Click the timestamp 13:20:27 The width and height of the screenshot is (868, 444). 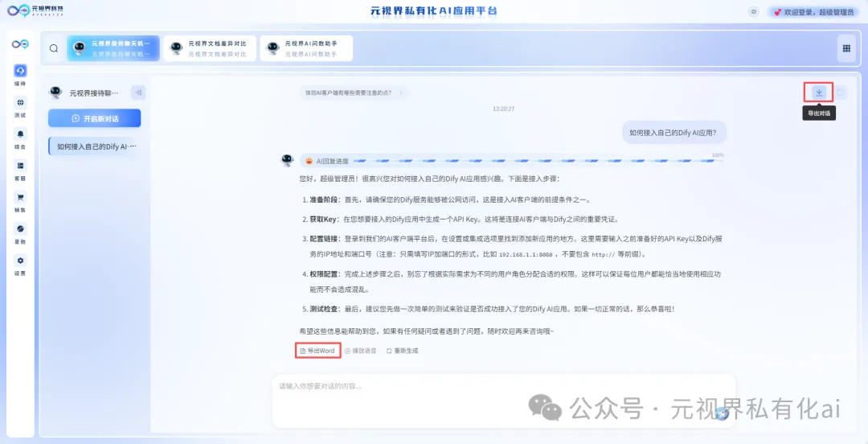click(504, 109)
